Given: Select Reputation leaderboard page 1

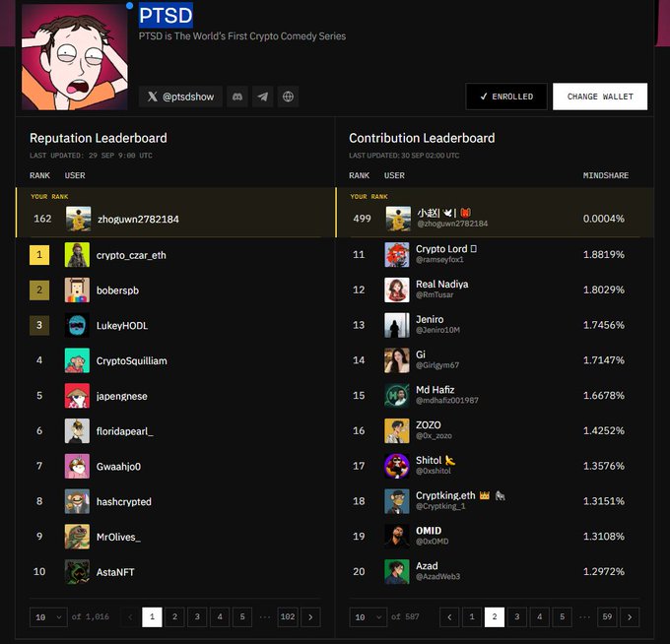Looking at the screenshot, I should click(152, 617).
